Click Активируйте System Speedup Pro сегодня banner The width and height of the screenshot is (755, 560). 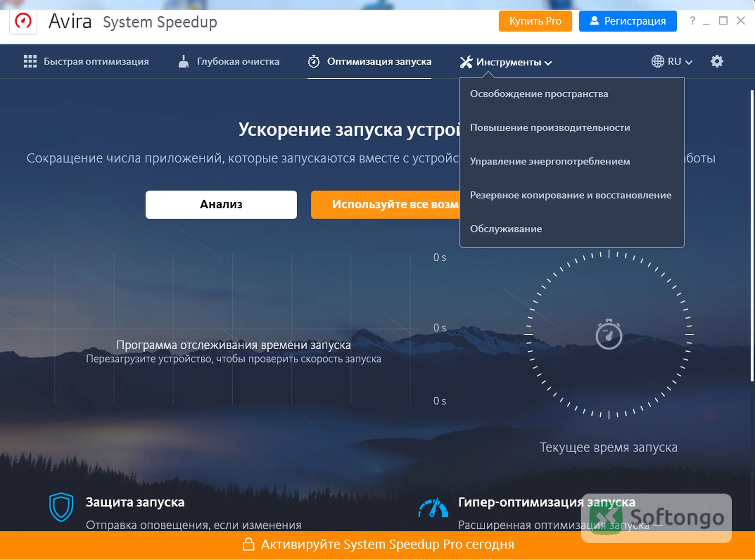point(377,545)
